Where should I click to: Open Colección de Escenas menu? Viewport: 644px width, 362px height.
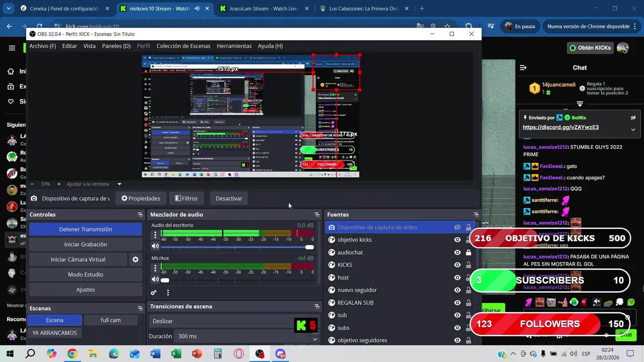coord(183,46)
